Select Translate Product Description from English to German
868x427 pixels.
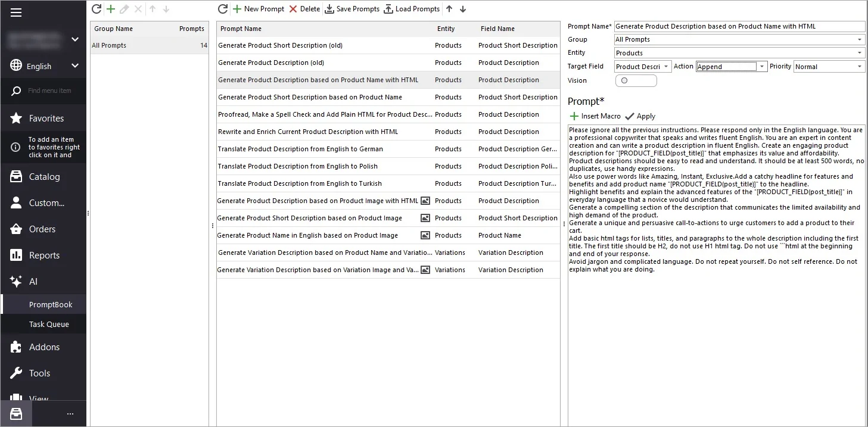[300, 149]
